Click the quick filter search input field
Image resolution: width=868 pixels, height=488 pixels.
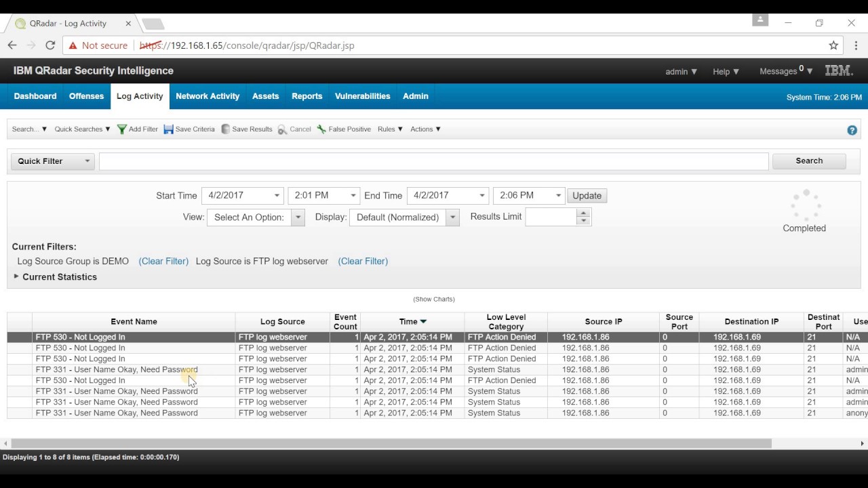tap(434, 161)
